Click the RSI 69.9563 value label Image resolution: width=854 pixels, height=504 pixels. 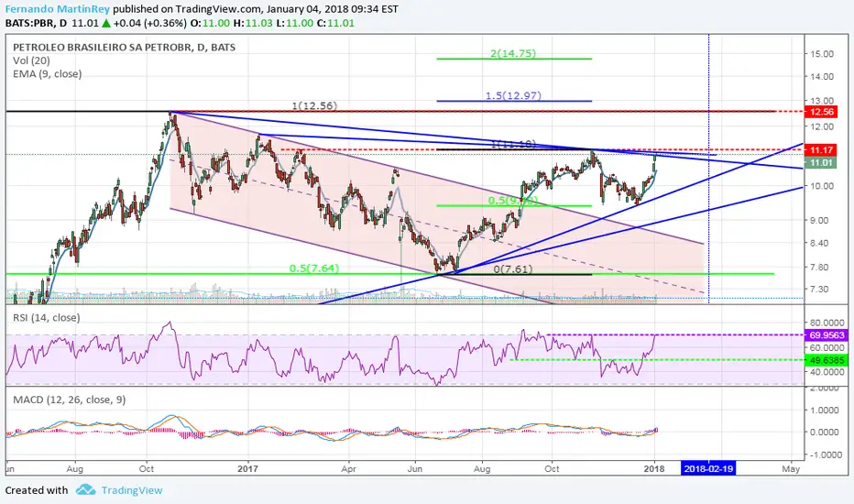pyautogui.click(x=827, y=335)
